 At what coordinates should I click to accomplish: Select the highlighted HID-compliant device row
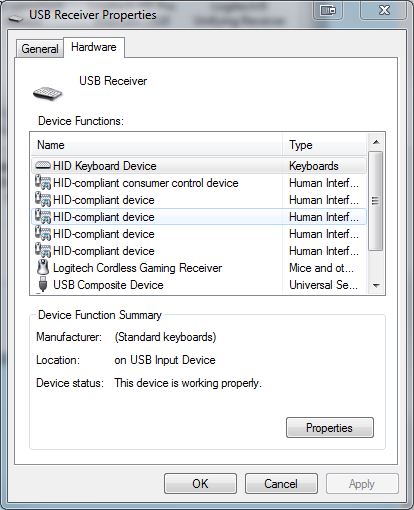(199, 217)
